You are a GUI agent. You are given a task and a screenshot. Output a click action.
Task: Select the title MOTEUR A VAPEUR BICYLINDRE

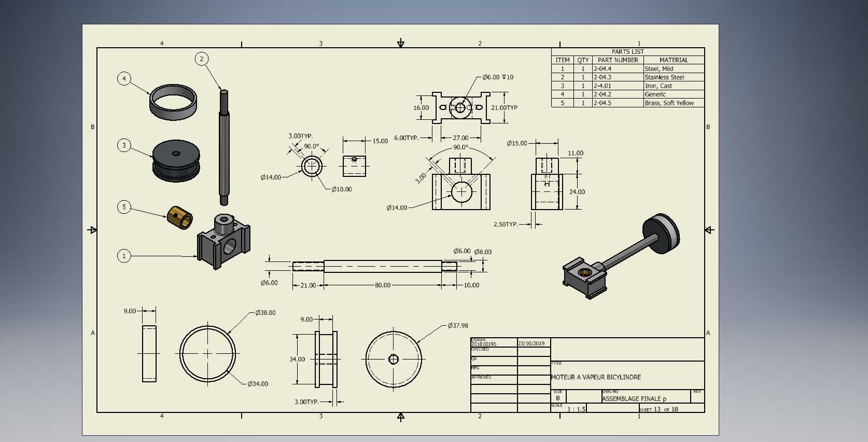point(596,377)
